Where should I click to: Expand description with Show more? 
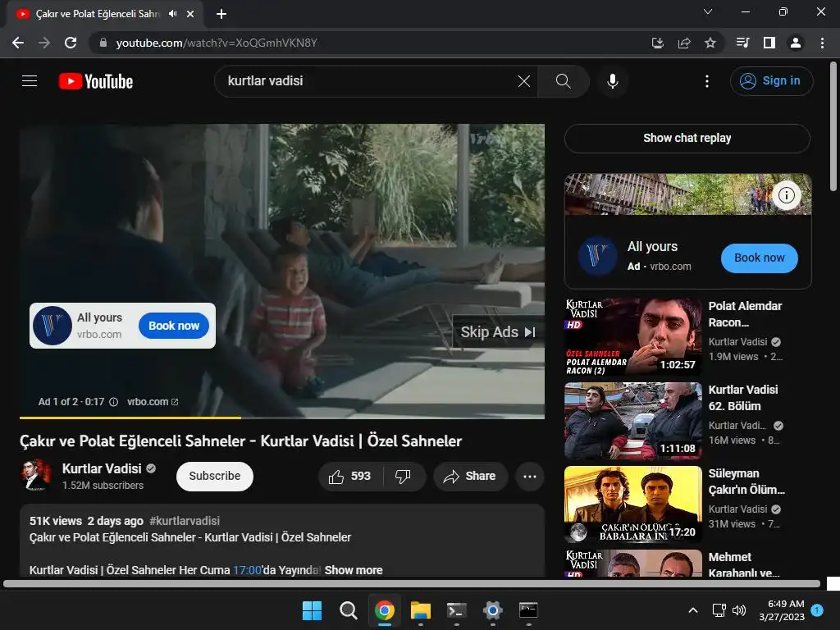coord(354,570)
